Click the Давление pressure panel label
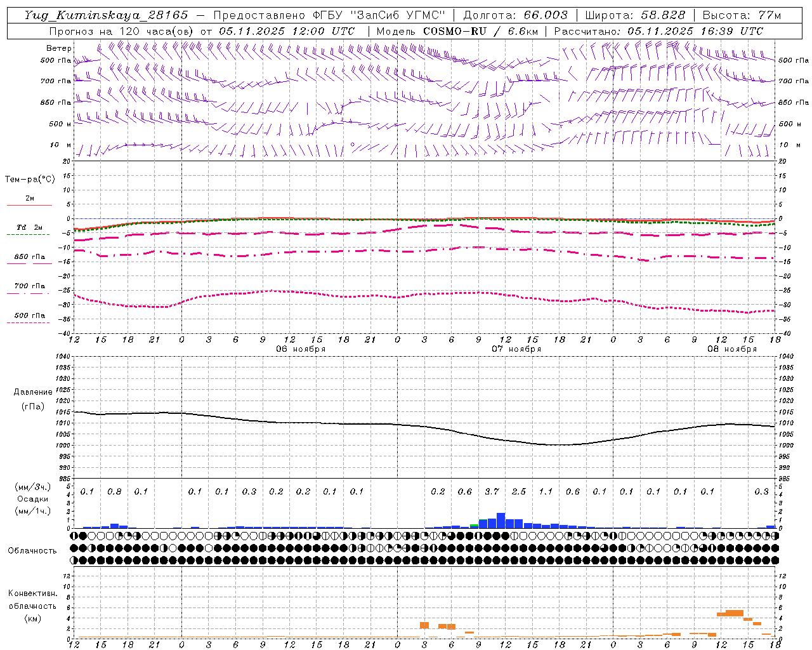The height and width of the screenshot is (650, 812). pos(33,392)
